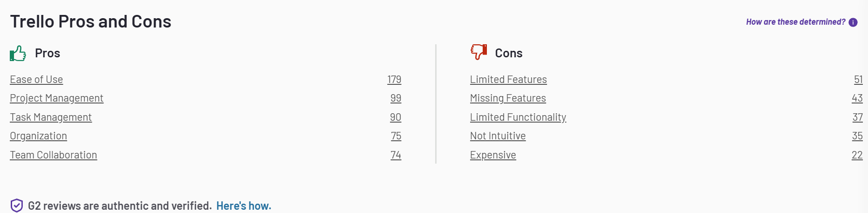
Task: Select the Limited Functionality con
Action: coord(518,117)
